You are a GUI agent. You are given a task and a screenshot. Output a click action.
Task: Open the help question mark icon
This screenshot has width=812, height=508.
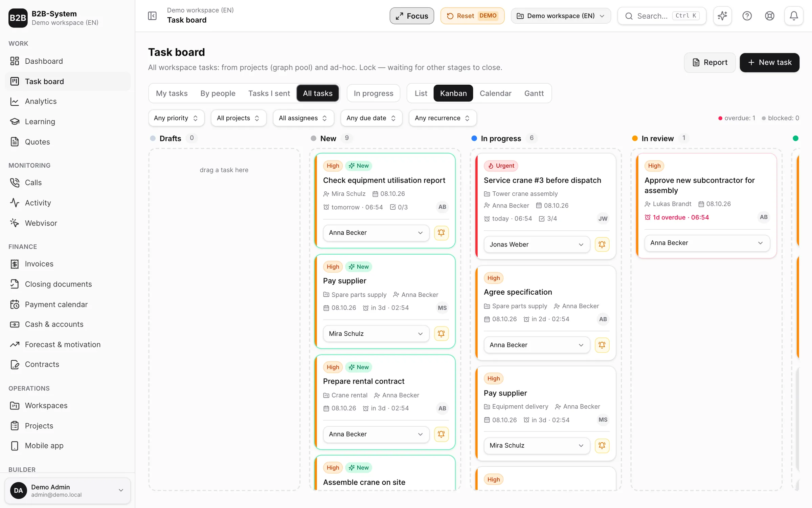pos(747,16)
